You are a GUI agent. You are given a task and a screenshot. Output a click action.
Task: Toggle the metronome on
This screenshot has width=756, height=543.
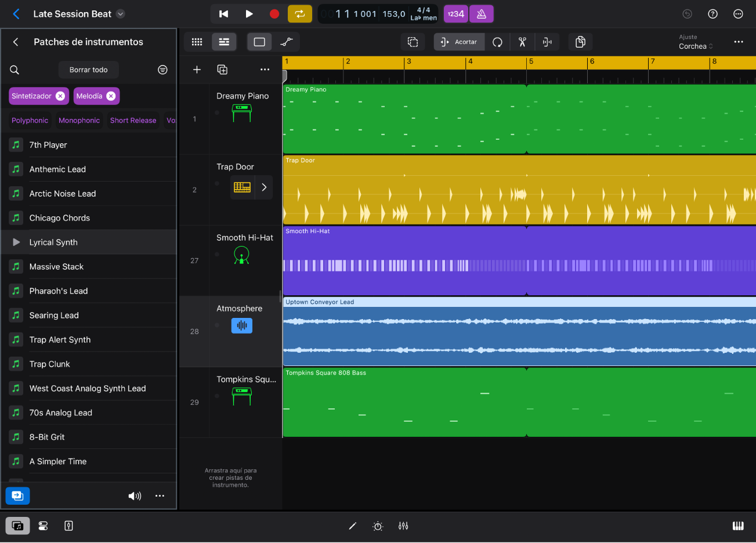482,13
